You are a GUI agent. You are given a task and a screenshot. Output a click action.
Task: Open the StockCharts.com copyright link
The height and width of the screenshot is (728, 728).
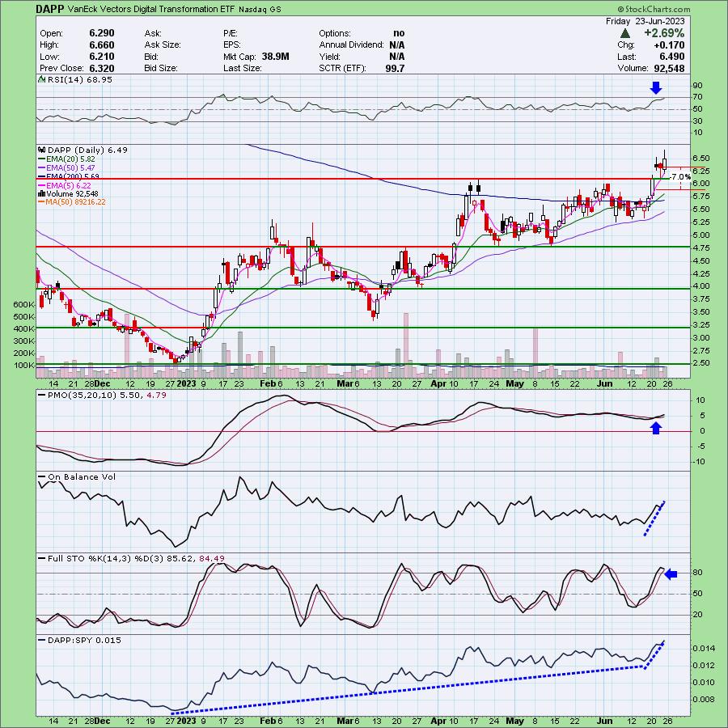[x=654, y=9]
